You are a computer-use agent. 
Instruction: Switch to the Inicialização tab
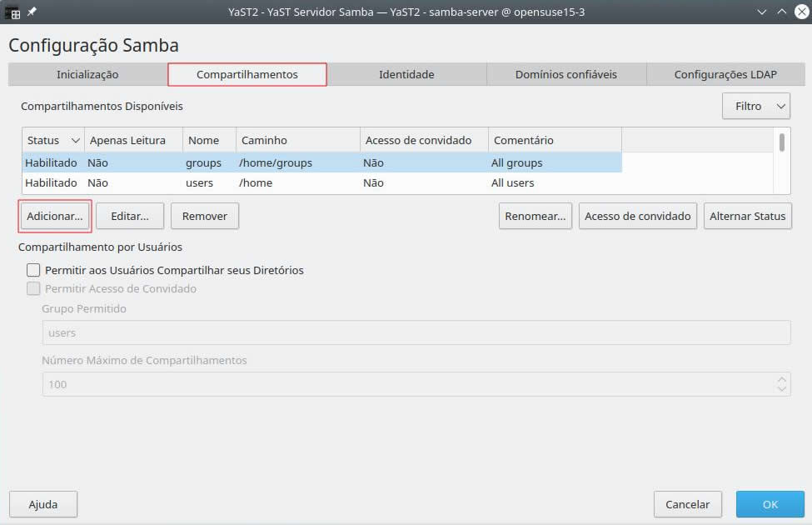pos(87,74)
